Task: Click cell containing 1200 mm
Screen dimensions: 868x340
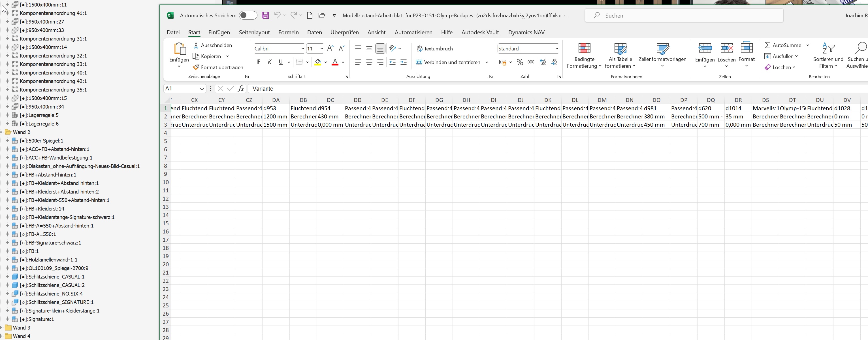Action: (x=276, y=116)
